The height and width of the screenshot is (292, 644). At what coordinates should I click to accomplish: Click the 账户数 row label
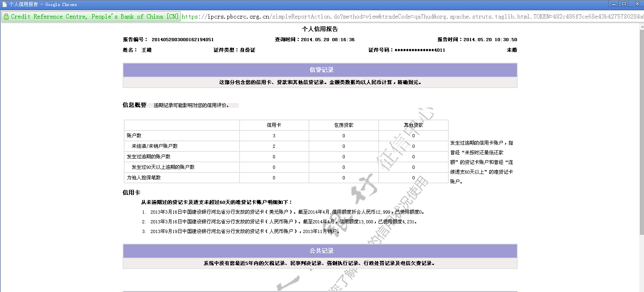134,136
